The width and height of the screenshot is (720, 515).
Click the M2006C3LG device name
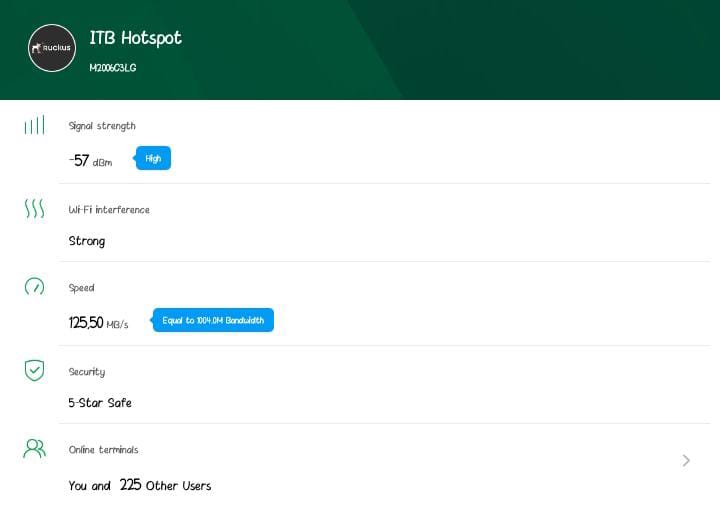tap(112, 68)
